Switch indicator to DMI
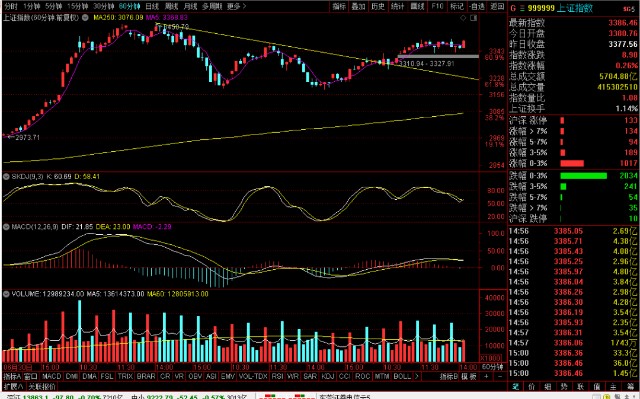The height and width of the screenshot is (399, 640). pyautogui.click(x=72, y=376)
